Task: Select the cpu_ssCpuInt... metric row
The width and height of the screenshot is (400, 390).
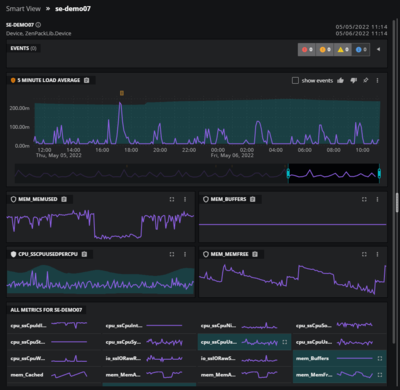Action: point(149,325)
